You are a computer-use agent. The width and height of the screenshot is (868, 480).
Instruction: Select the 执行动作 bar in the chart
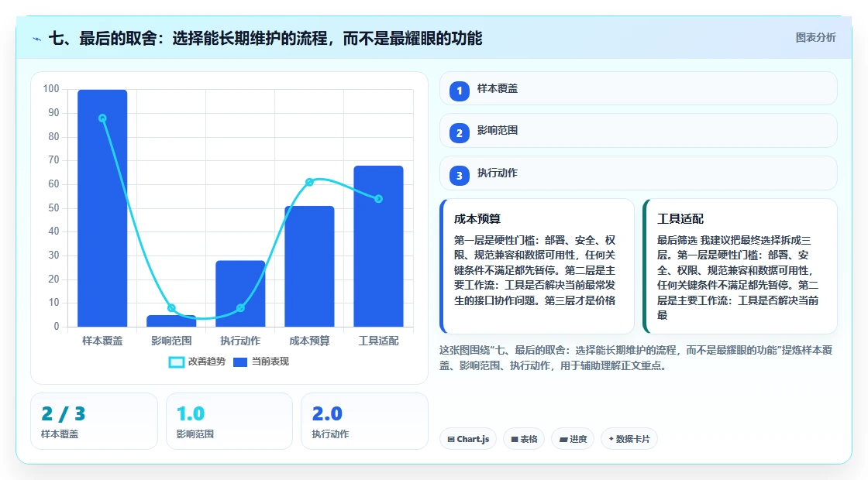[x=240, y=293]
